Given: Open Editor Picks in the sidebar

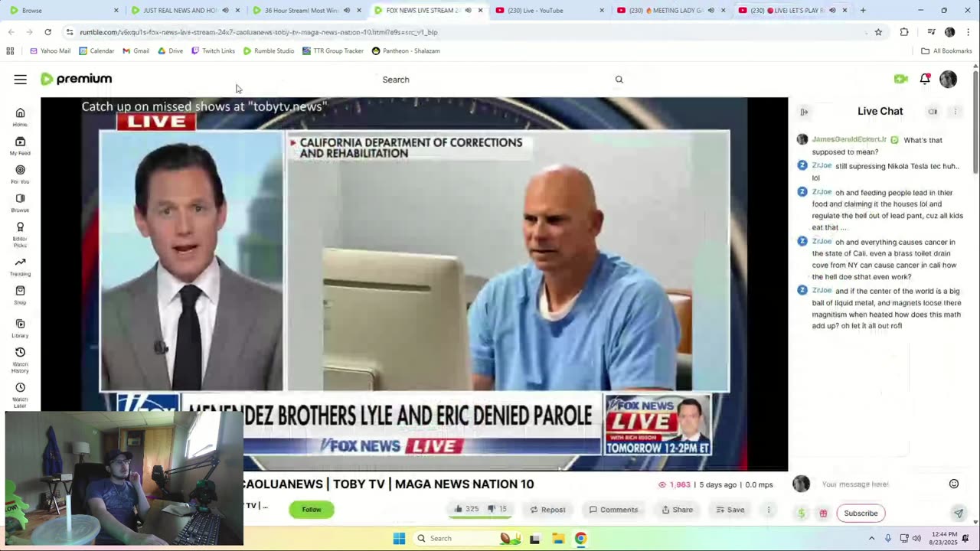Looking at the screenshot, I should click(20, 234).
